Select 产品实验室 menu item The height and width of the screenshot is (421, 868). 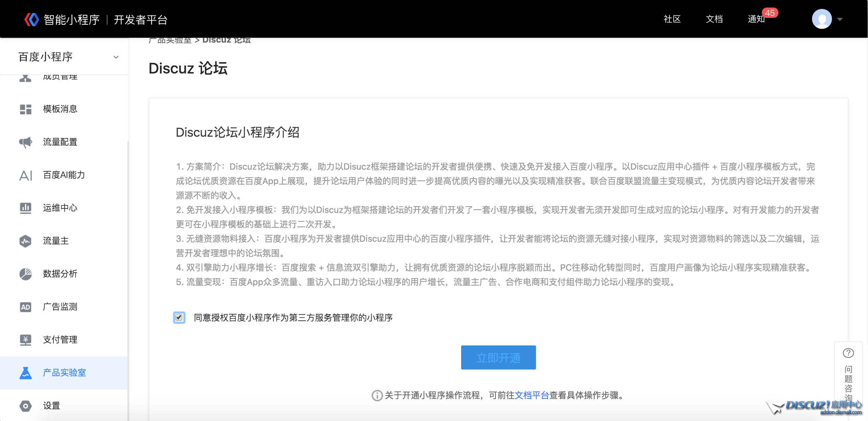(x=64, y=373)
